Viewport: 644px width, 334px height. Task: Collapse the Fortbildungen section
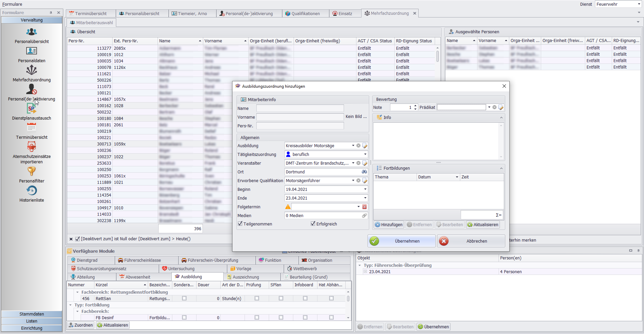click(x=501, y=168)
